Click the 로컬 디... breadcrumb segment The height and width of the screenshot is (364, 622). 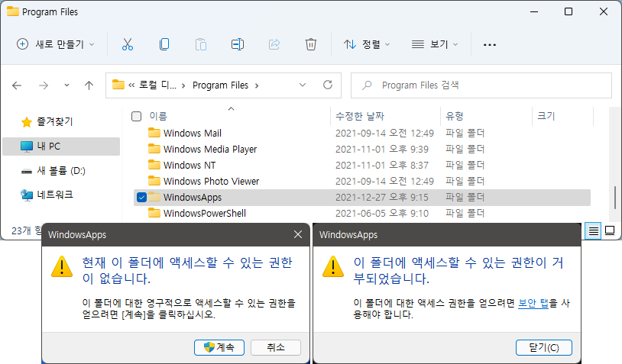pos(157,85)
